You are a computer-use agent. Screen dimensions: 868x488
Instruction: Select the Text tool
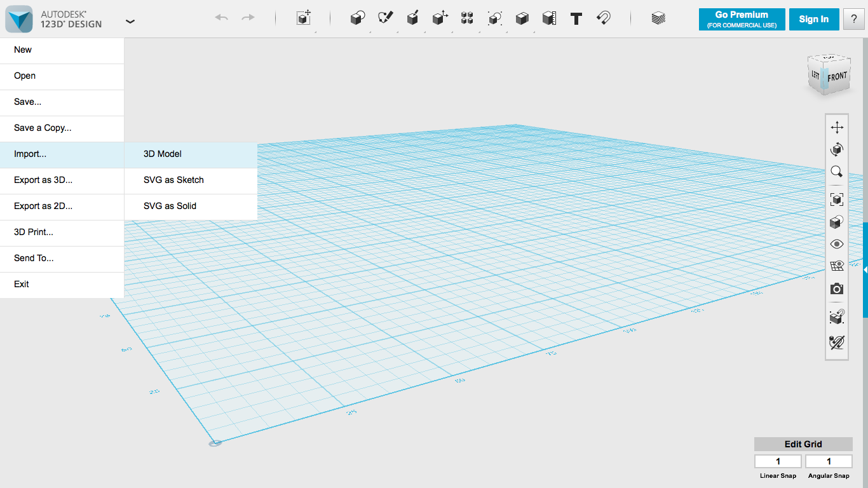(x=576, y=18)
